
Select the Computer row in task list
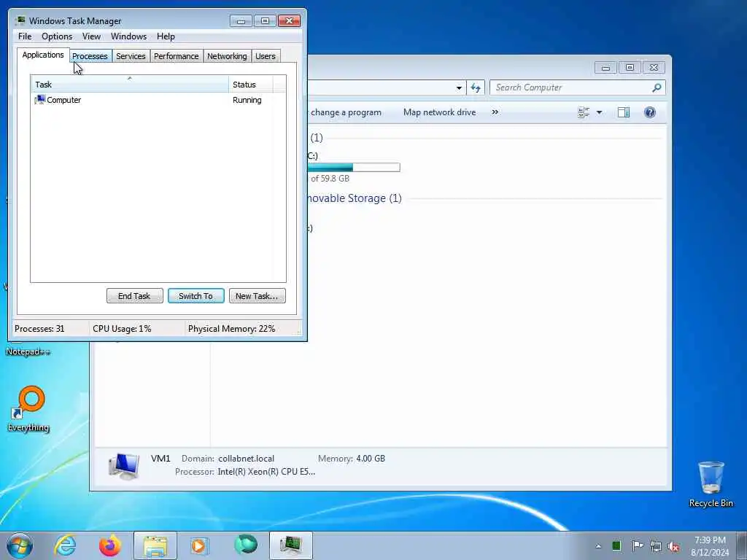click(158, 100)
